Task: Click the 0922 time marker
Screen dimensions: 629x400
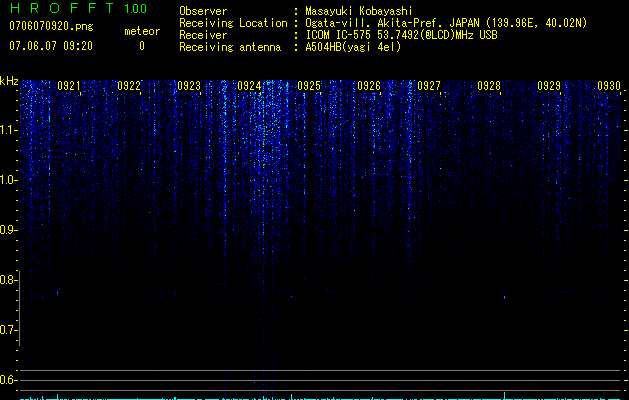Action: (129, 85)
